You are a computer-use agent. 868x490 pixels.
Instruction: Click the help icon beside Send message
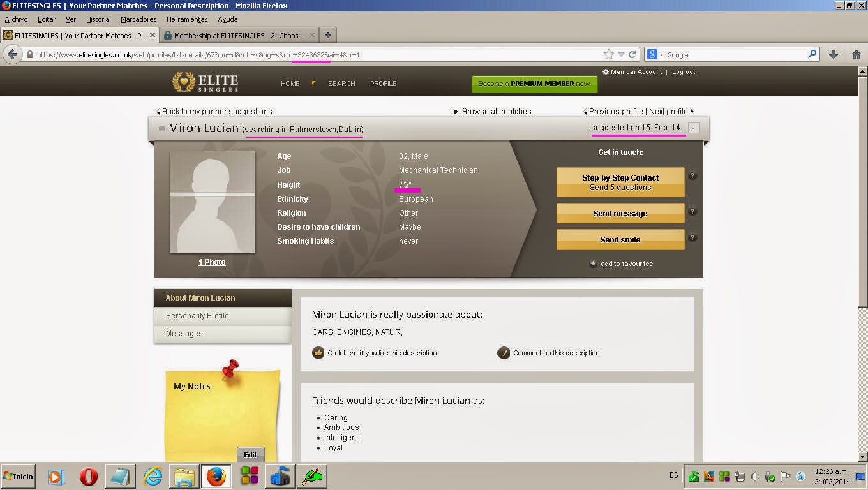tap(692, 211)
